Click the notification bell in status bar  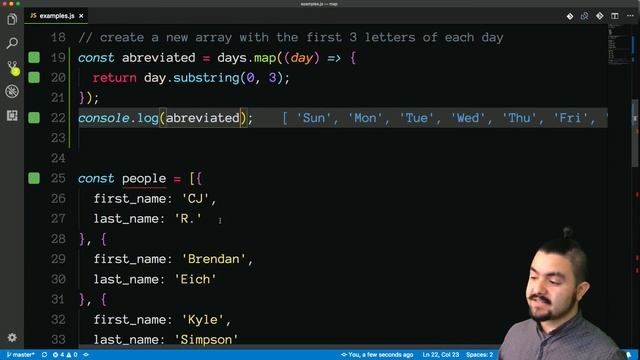pos(629,355)
